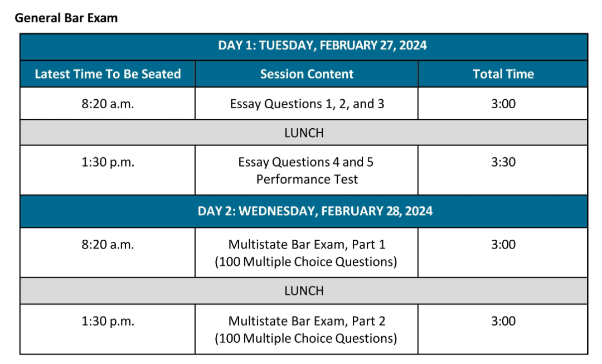Image resolution: width=602 pixels, height=364 pixels.
Task: Click the General Bar Exam heading
Action: pos(66,18)
